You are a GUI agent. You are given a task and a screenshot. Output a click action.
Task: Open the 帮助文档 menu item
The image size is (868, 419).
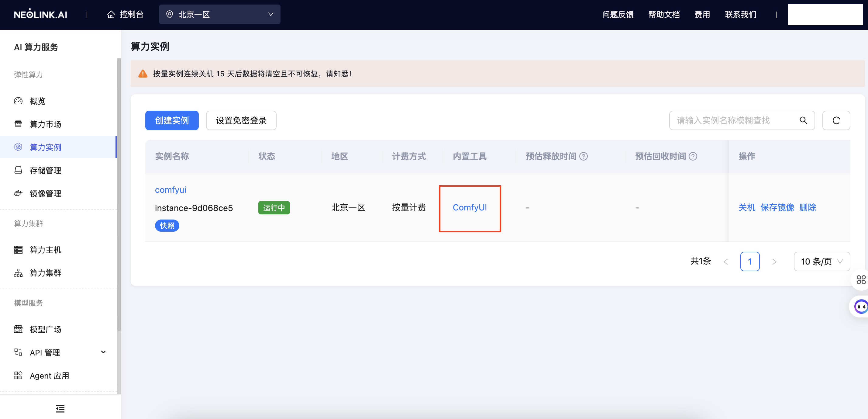pyautogui.click(x=663, y=15)
